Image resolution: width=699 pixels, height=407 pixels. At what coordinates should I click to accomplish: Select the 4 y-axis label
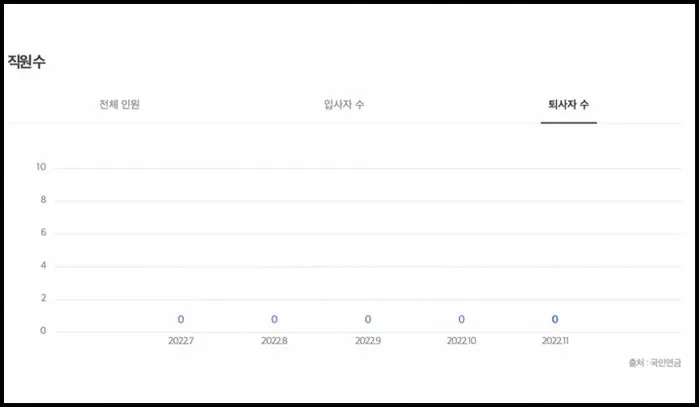43,265
